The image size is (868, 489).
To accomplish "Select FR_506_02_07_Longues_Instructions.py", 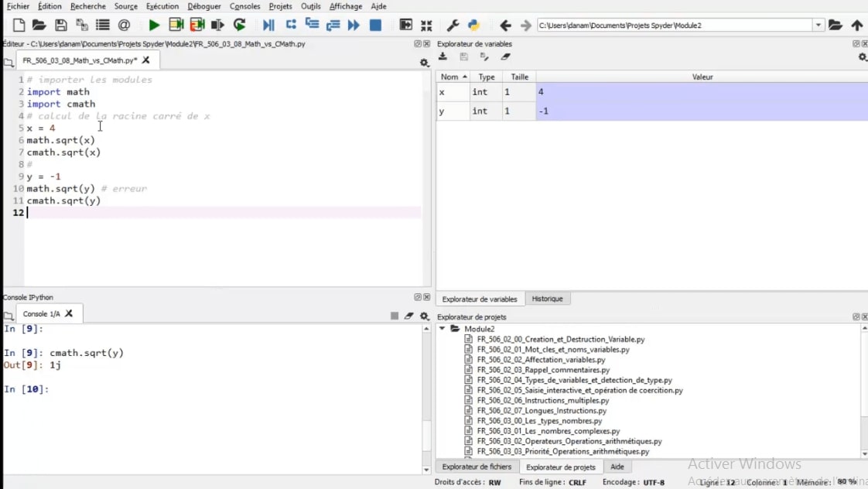I will pyautogui.click(x=542, y=410).
